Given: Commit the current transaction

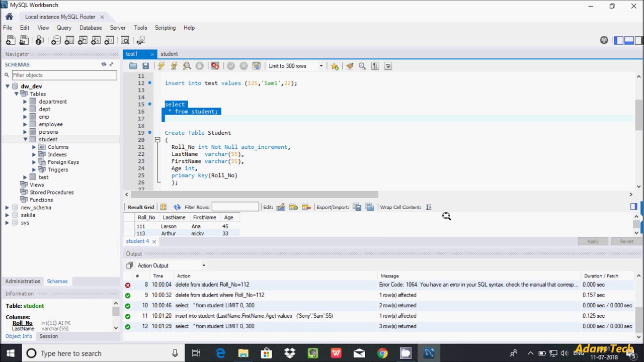Looking at the screenshot, I should tap(231, 66).
